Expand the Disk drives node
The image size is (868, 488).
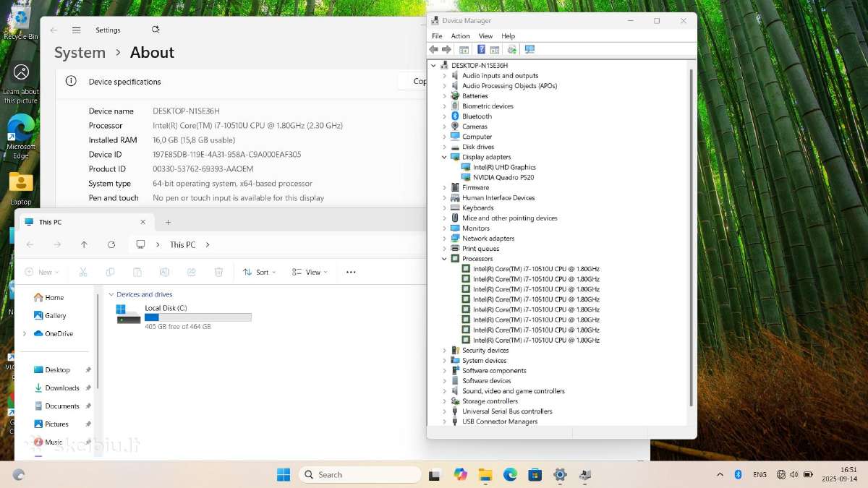tap(445, 147)
